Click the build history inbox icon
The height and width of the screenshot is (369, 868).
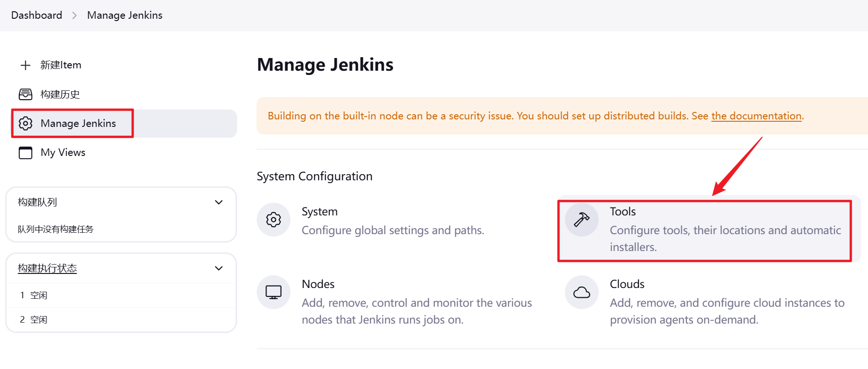25,94
